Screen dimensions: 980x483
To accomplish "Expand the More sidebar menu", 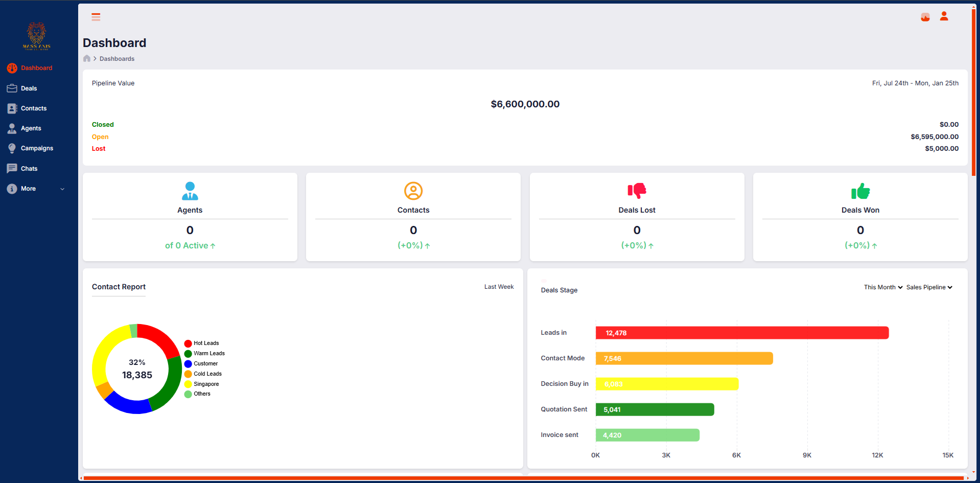I will (x=36, y=189).
